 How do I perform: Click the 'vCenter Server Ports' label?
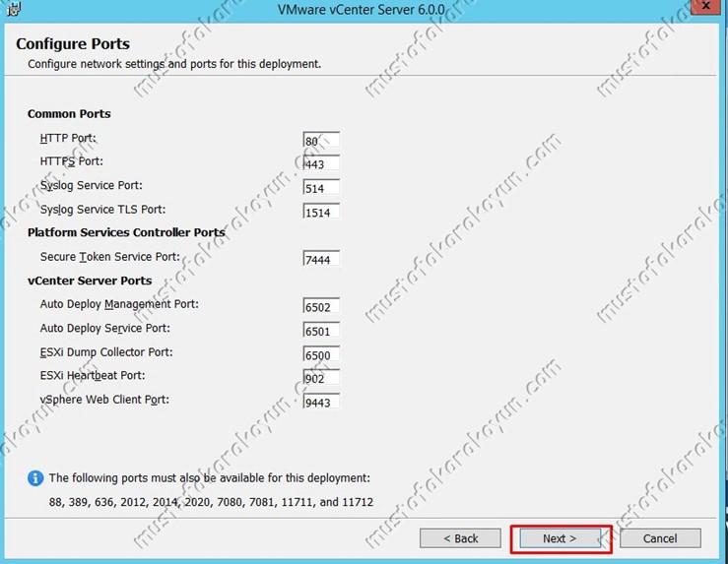[90, 281]
